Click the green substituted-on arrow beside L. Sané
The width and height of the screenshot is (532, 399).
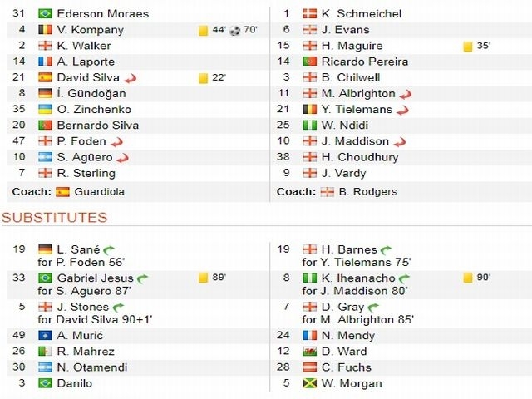(x=109, y=250)
